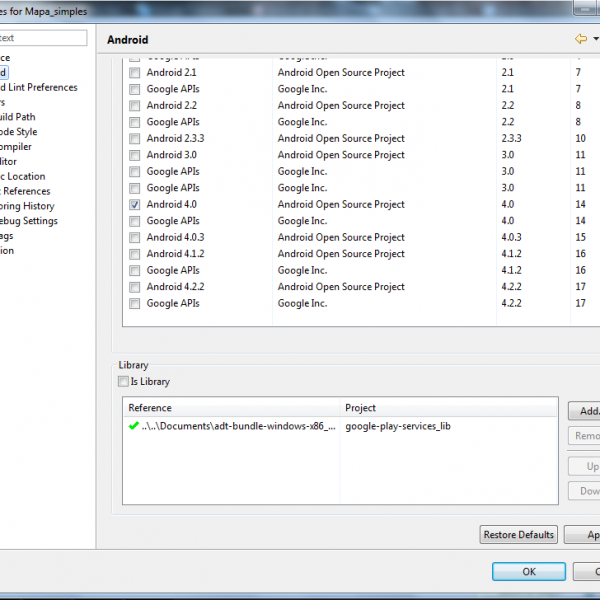Check the Android 4.1.2 target checkbox

(134, 254)
